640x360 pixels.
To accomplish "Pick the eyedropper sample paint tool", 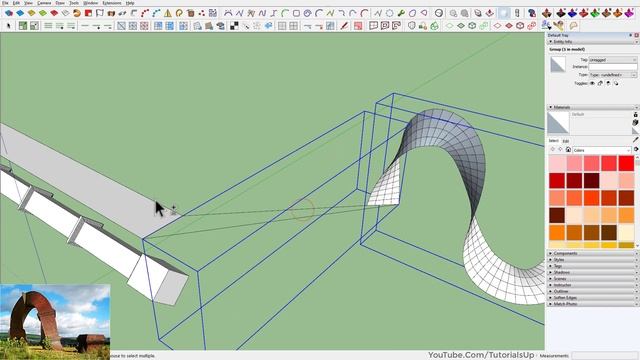I will (x=635, y=140).
